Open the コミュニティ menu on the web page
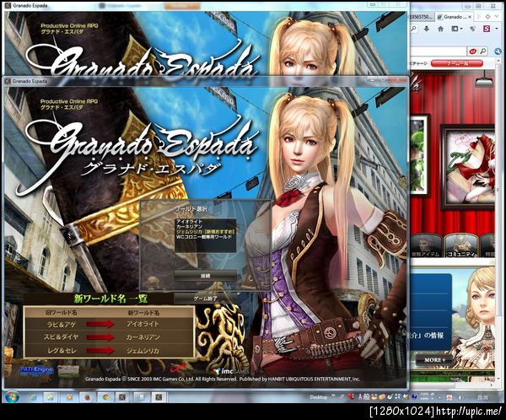Screen dimensions: 506x420 [460, 246]
